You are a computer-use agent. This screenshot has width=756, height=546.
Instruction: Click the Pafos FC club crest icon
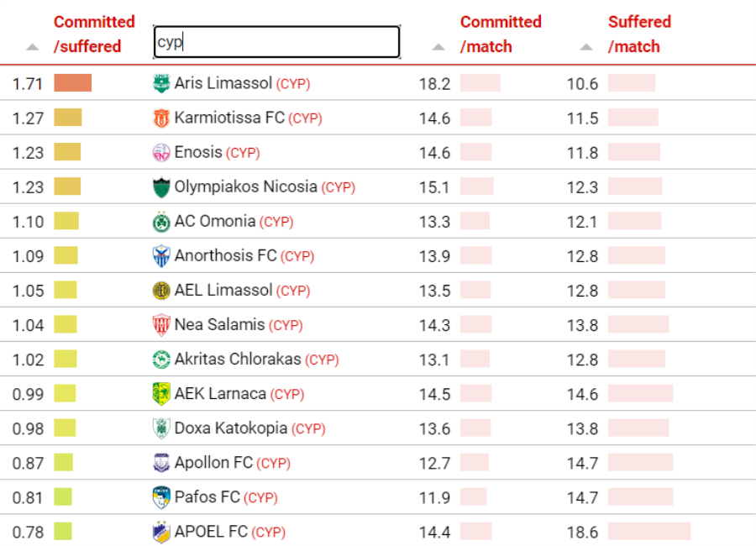click(161, 497)
